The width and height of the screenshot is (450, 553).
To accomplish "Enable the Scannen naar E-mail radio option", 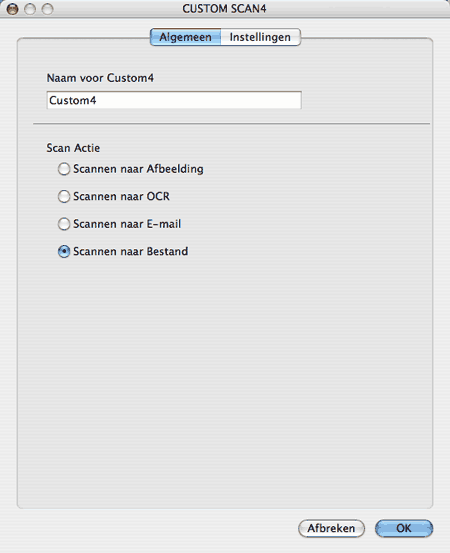I will (64, 224).
